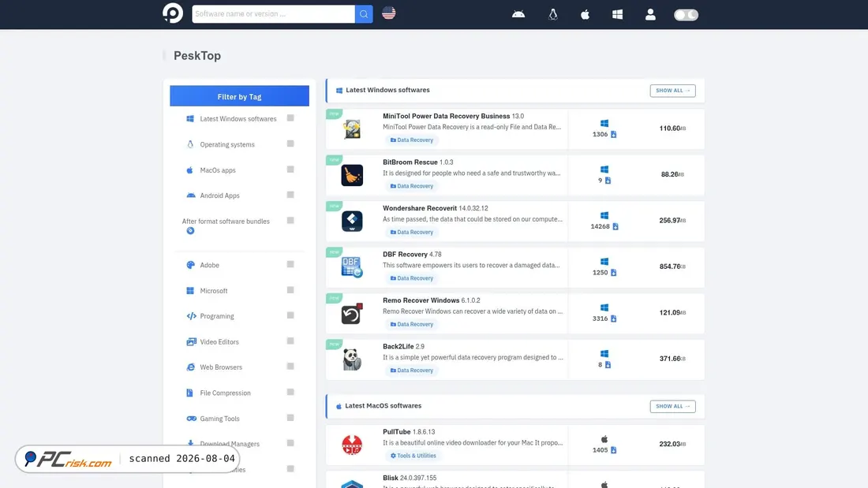Check the Web Browsers filter box
Screen dimensions: 868x488
[290, 367]
